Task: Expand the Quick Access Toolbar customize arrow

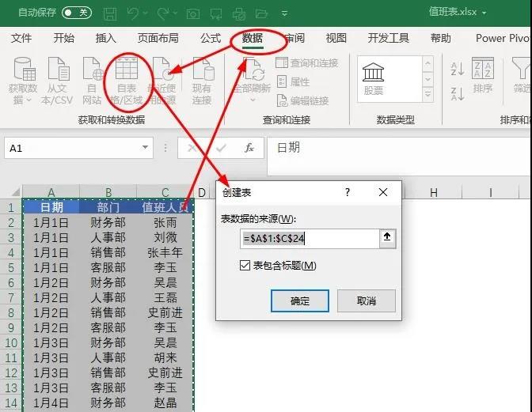Action: click(285, 13)
